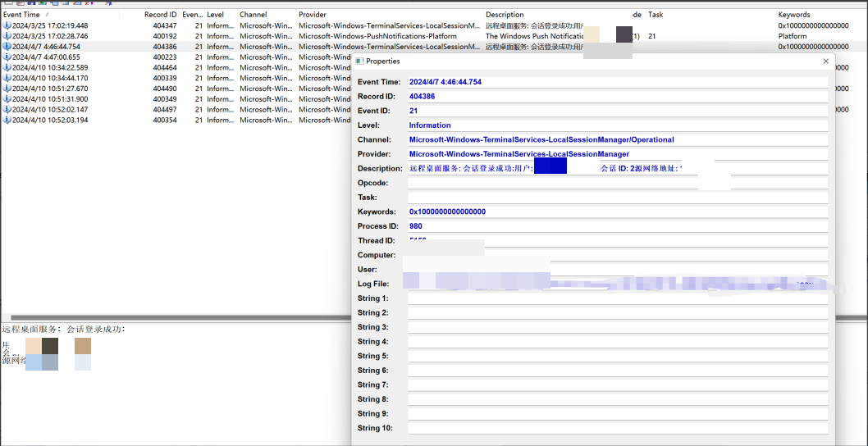Image resolution: width=868 pixels, height=446 pixels.
Task: Click the Description column header
Action: coord(505,15)
